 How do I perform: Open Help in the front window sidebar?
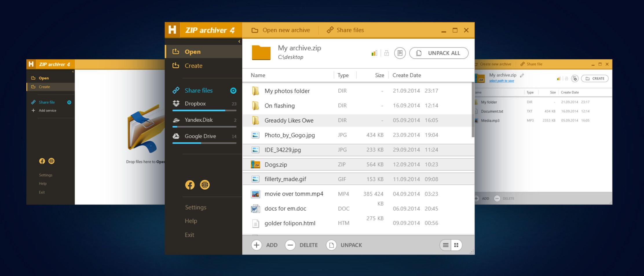[x=191, y=221]
